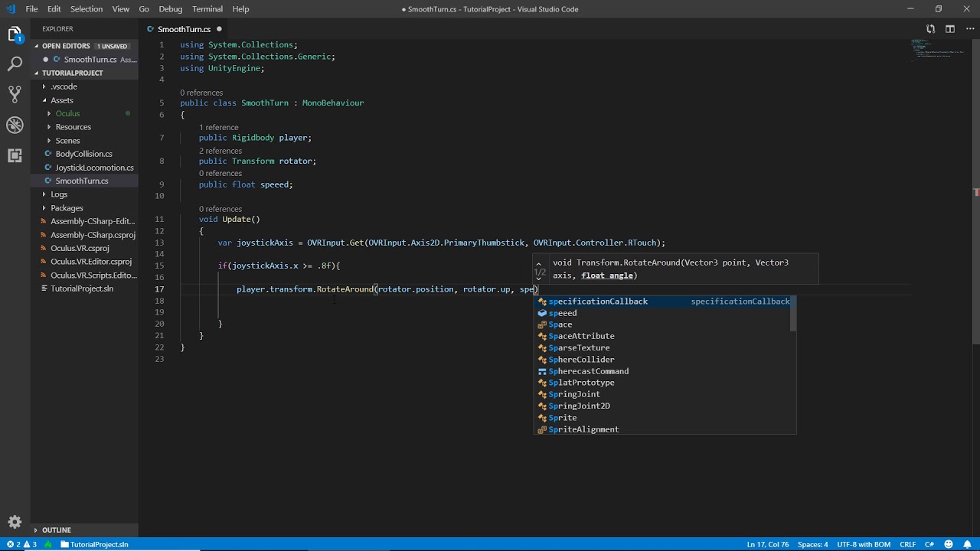
Task: Open the Terminal menu
Action: pos(207,9)
